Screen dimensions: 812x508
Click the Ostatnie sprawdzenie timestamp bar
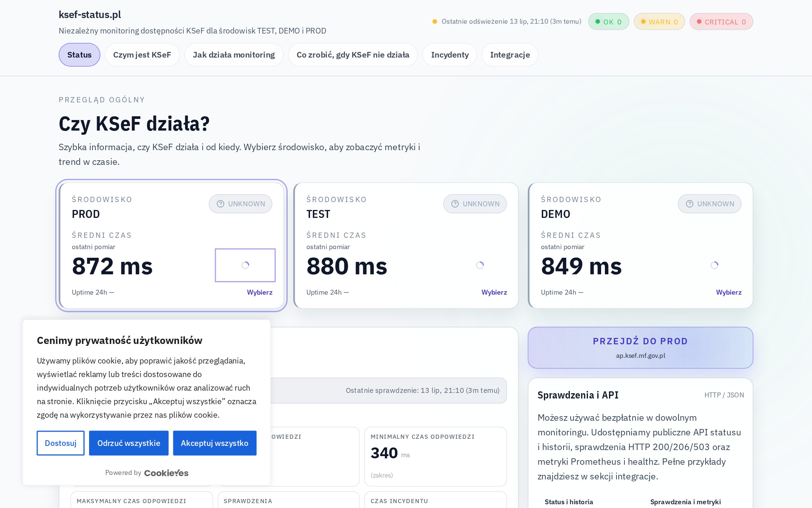click(x=423, y=391)
